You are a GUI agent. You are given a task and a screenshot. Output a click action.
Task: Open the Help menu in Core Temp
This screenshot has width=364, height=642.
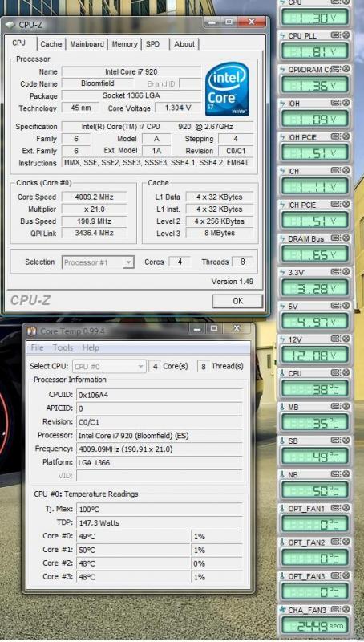[x=91, y=347]
